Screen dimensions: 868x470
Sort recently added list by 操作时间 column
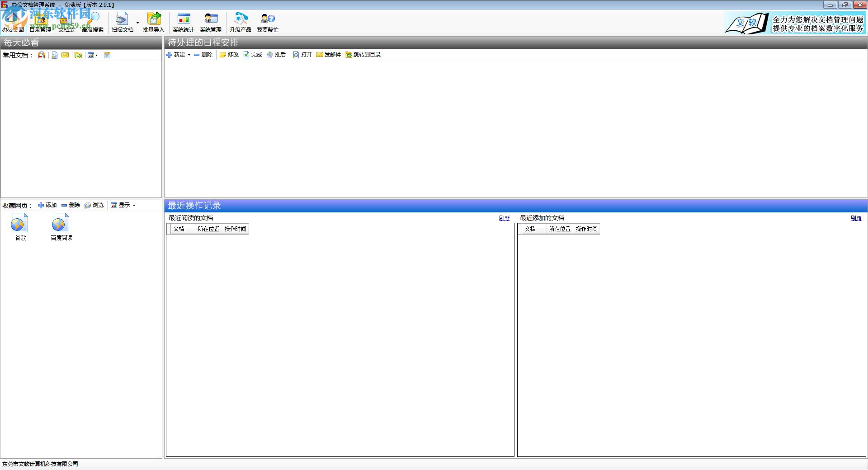(x=586, y=229)
